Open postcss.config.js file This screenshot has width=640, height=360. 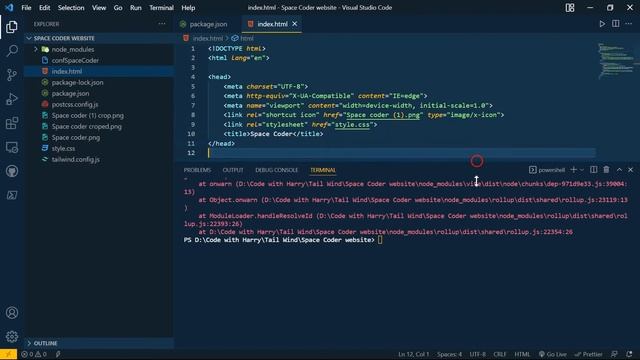[x=75, y=104]
